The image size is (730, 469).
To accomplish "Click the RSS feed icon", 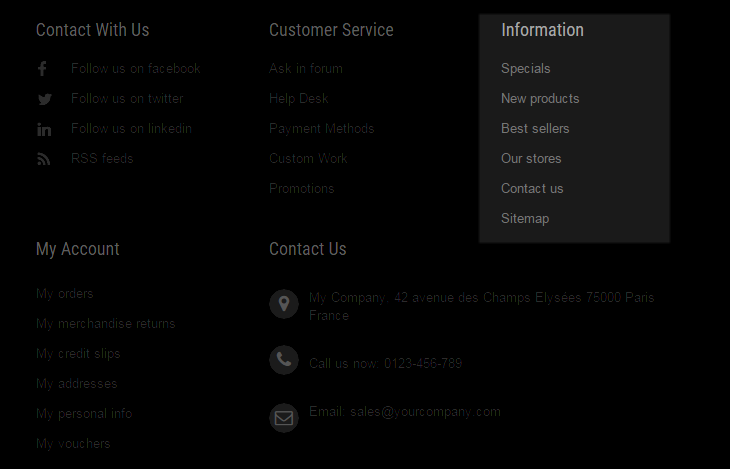I will pos(44,159).
